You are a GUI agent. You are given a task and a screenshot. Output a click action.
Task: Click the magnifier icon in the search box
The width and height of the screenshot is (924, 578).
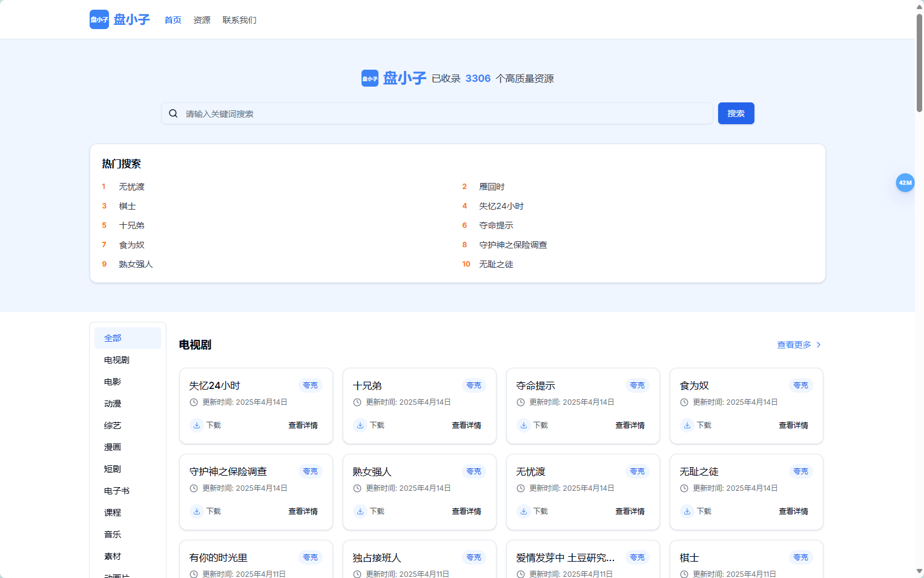tap(173, 113)
